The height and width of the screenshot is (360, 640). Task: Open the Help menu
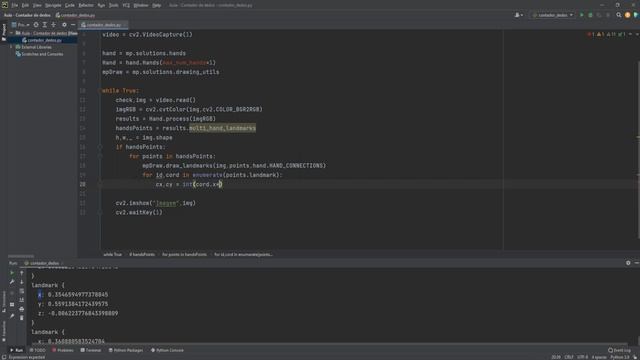pyautogui.click(x=156, y=5)
